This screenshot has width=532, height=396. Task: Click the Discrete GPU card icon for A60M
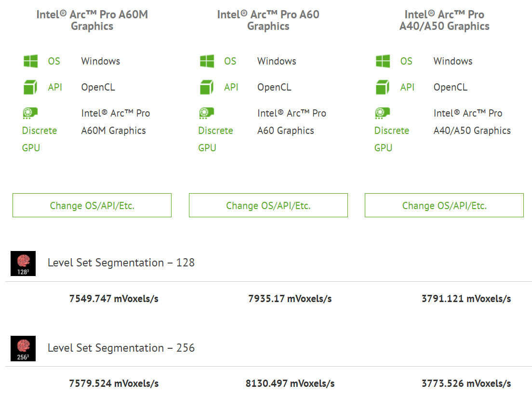point(30,113)
